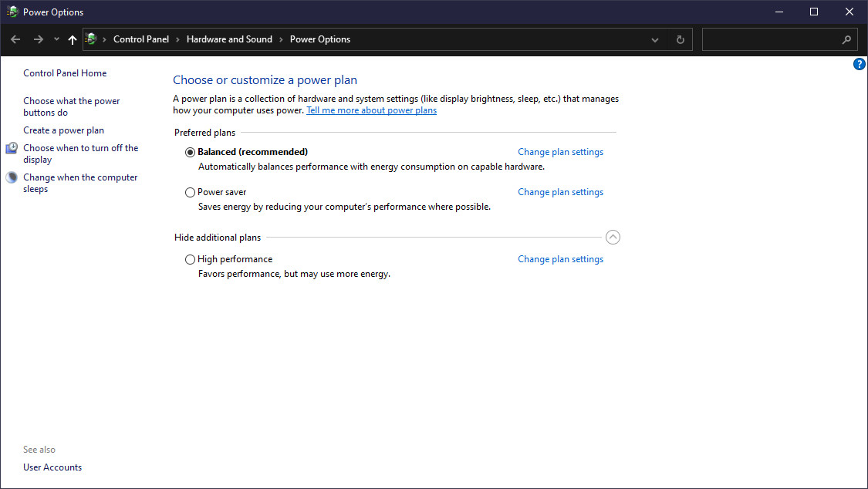Collapse the Hide additional plans section
Image resolution: width=868 pixels, height=489 pixels.
click(x=613, y=238)
